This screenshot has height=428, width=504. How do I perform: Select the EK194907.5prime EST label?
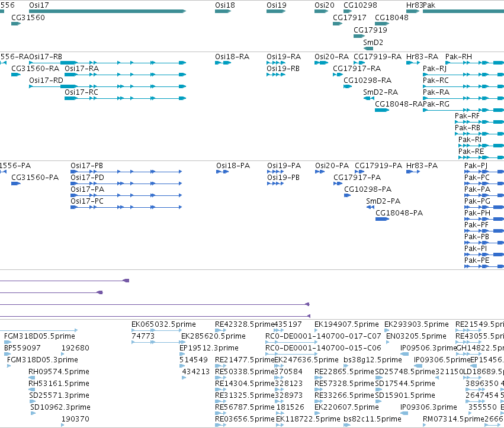click(346, 324)
